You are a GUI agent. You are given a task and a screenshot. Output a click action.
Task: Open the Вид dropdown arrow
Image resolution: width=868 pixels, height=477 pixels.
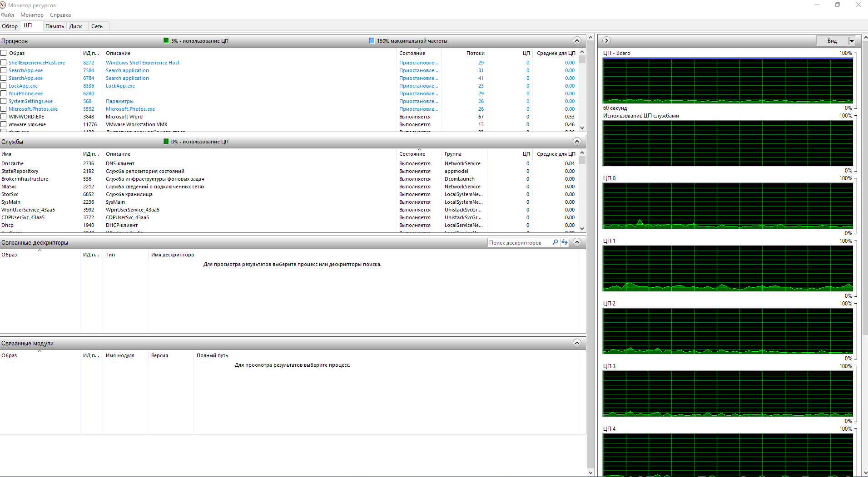pos(852,41)
